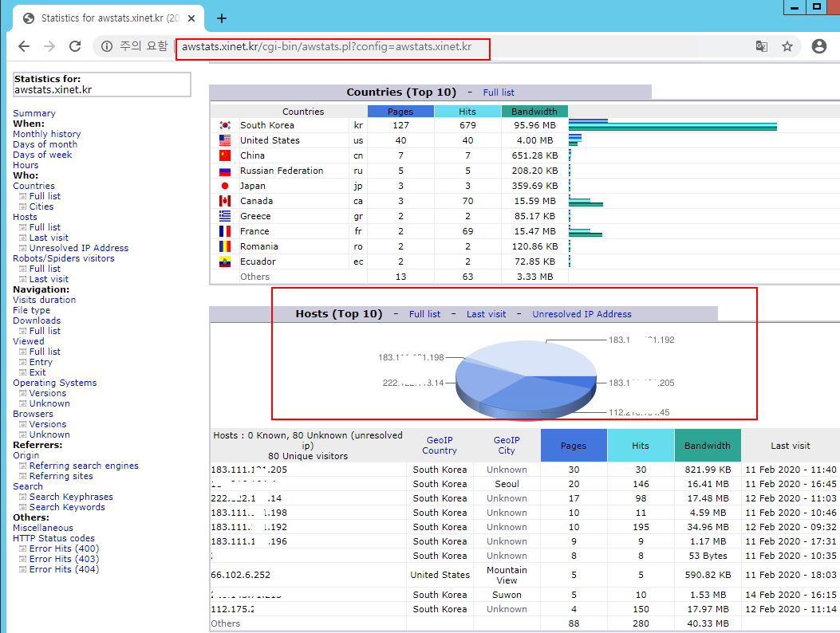Open Countries Full list link at top
Screen dimensions: 840x633
(x=499, y=92)
